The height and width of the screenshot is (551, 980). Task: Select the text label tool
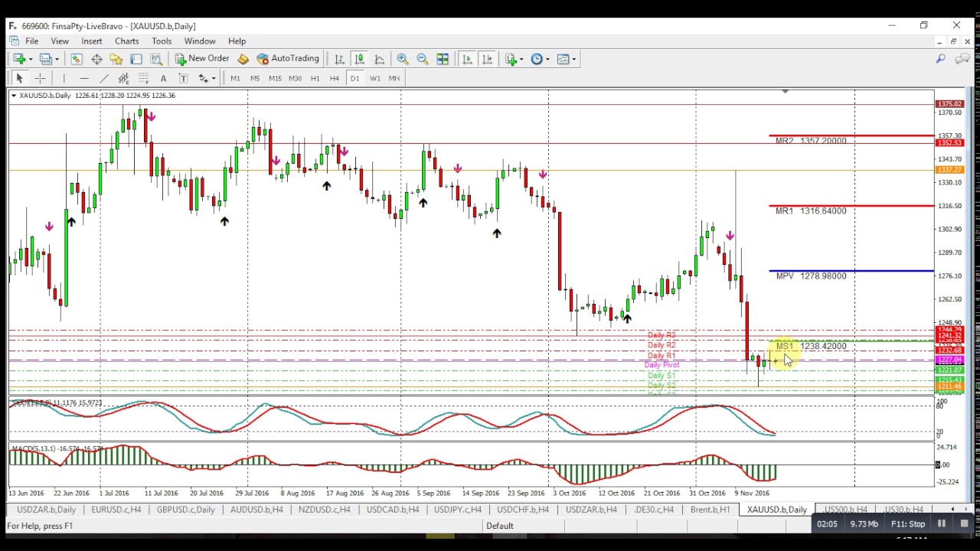[183, 78]
